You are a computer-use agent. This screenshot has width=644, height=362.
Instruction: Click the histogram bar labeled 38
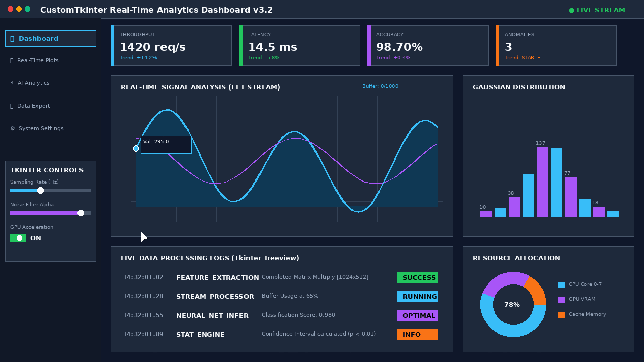coord(514,207)
